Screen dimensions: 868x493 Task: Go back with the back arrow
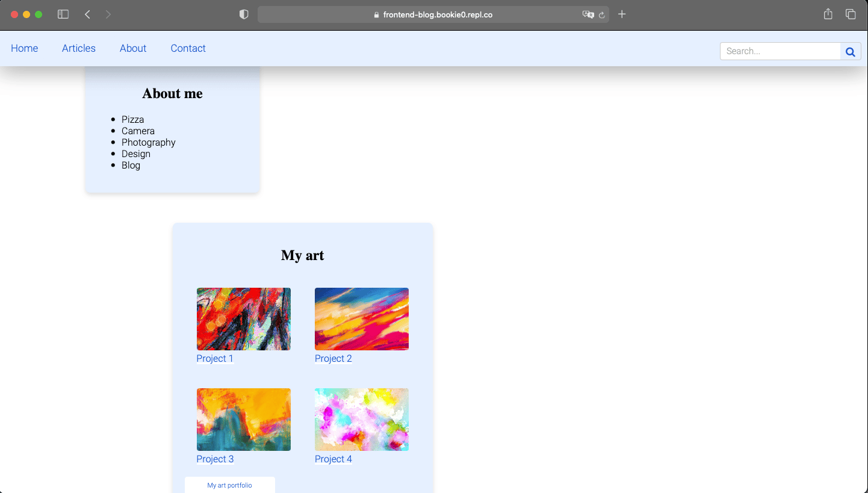coord(88,14)
